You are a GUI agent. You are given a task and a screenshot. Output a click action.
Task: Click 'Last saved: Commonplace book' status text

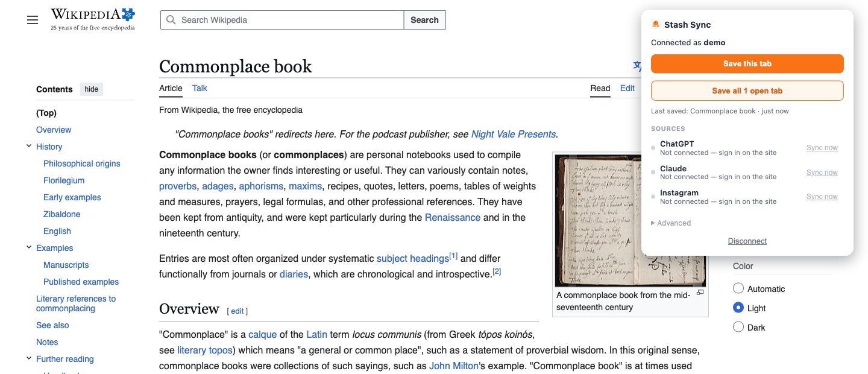pyautogui.click(x=720, y=111)
